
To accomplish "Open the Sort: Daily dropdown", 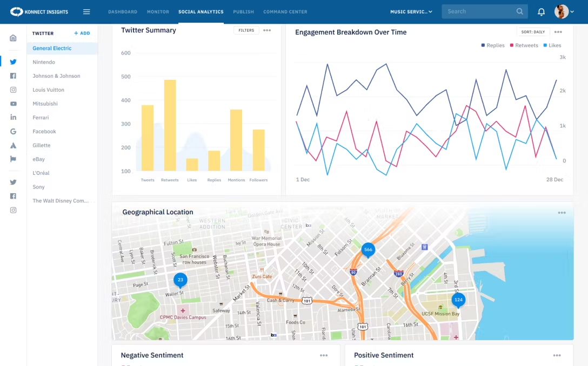I will 533,32.
